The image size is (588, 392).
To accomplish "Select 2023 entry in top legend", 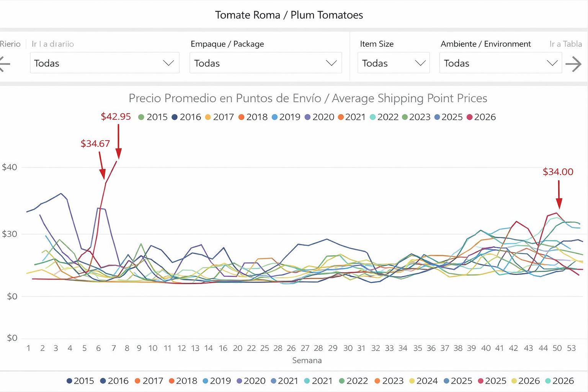I will [x=416, y=117].
